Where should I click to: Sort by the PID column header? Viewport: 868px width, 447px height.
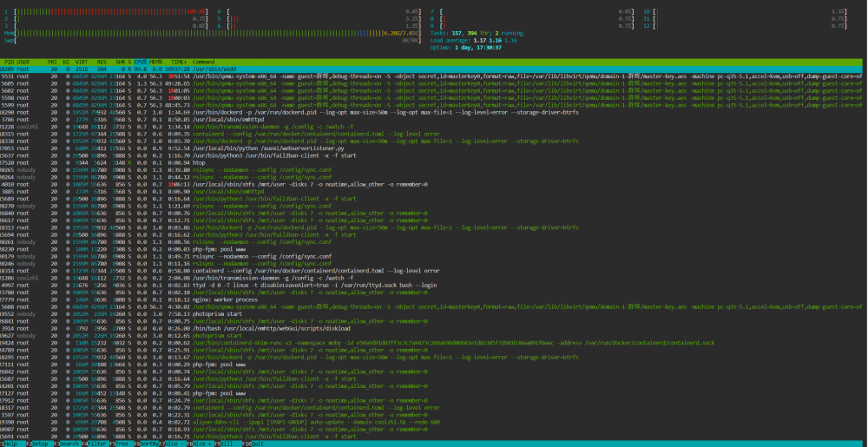coord(9,62)
